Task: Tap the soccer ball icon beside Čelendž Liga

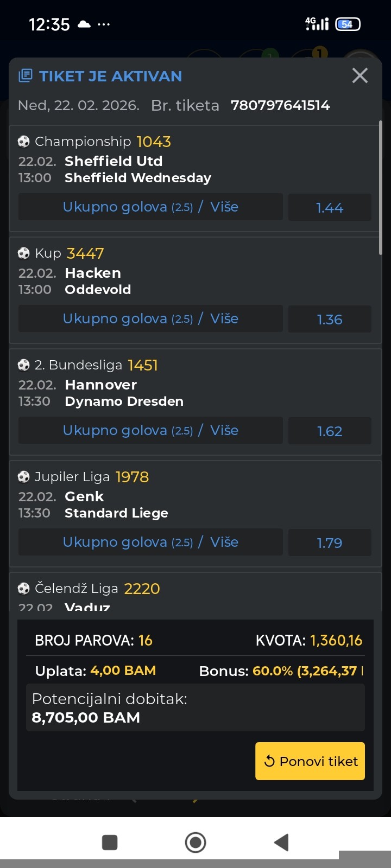Action: pyautogui.click(x=24, y=589)
